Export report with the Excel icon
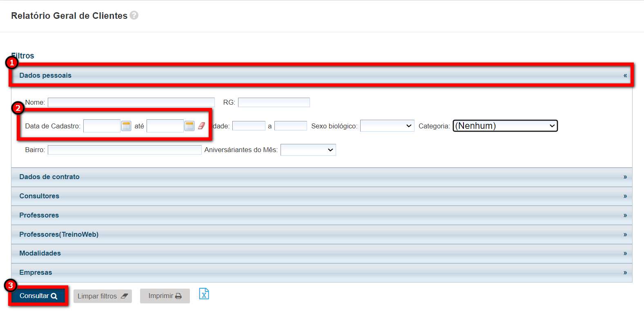 click(204, 294)
